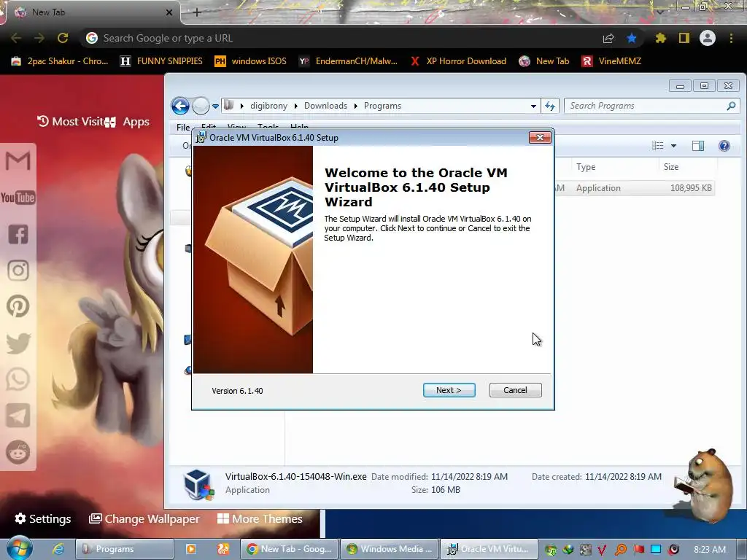This screenshot has height=560, width=747.
Task: Open WhatsApp sidebar icon
Action: tap(18, 379)
